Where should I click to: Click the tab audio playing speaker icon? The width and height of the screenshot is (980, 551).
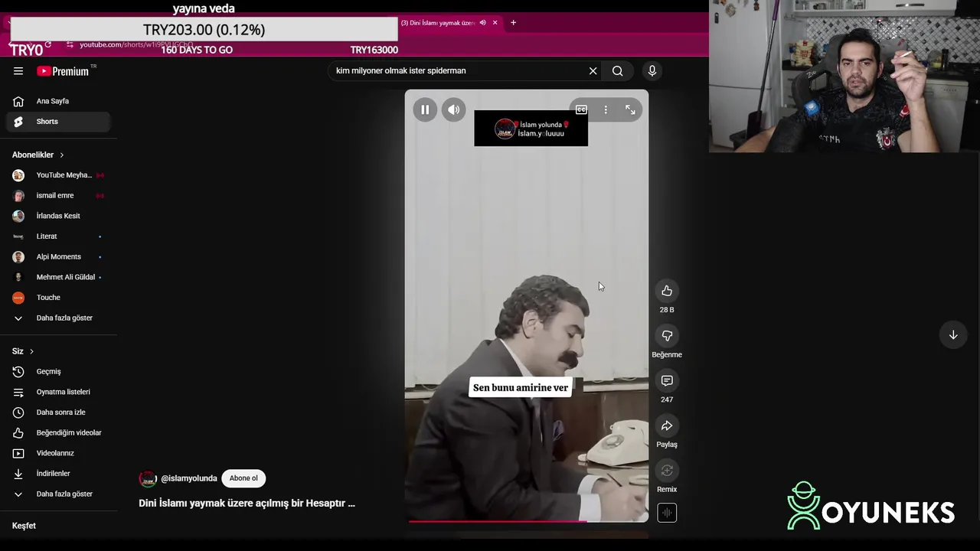482,23
